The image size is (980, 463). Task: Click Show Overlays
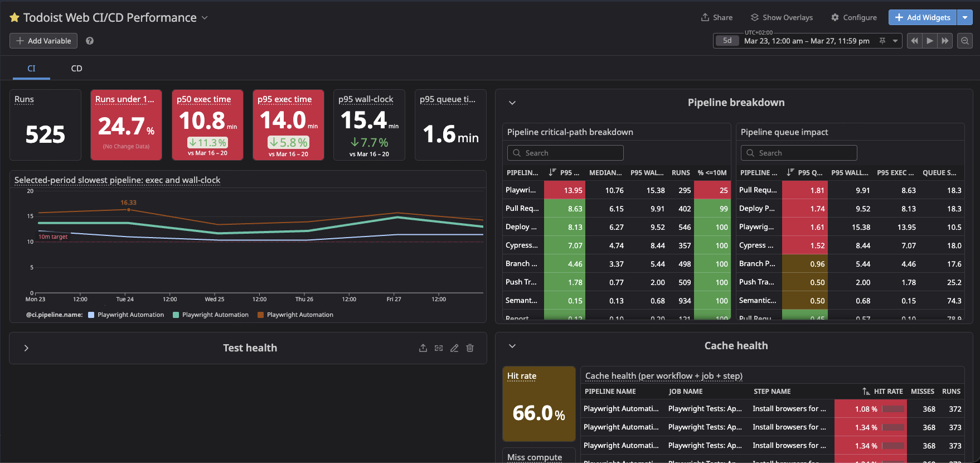click(782, 17)
